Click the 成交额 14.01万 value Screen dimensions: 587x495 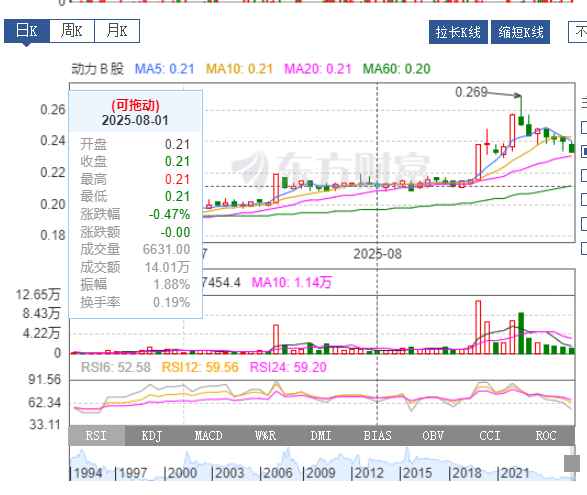point(167,267)
